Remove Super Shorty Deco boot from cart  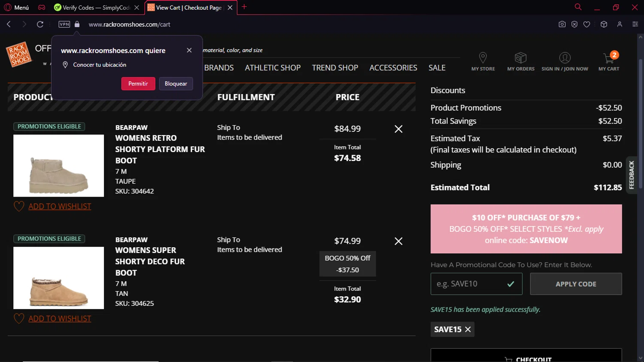(398, 241)
